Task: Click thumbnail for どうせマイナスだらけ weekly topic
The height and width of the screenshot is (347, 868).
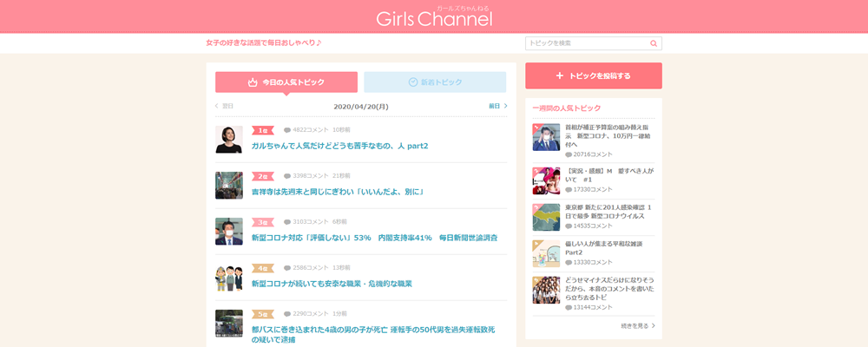Action: 546,290
